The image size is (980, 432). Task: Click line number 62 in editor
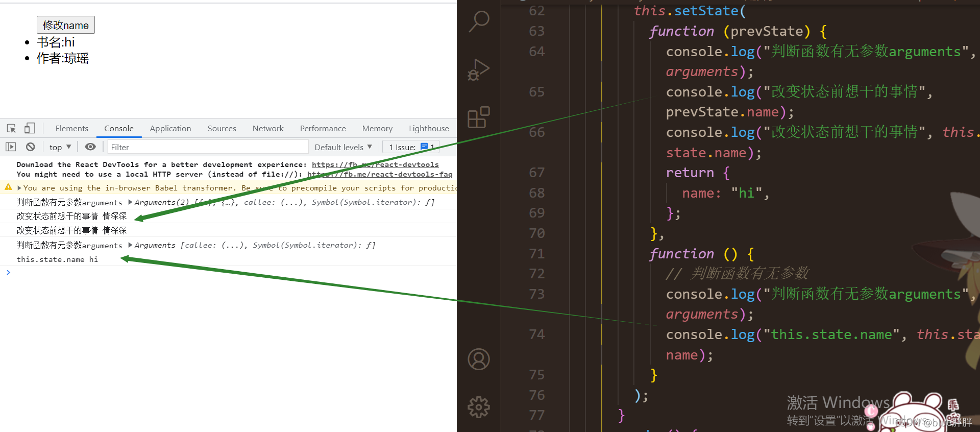pyautogui.click(x=537, y=11)
